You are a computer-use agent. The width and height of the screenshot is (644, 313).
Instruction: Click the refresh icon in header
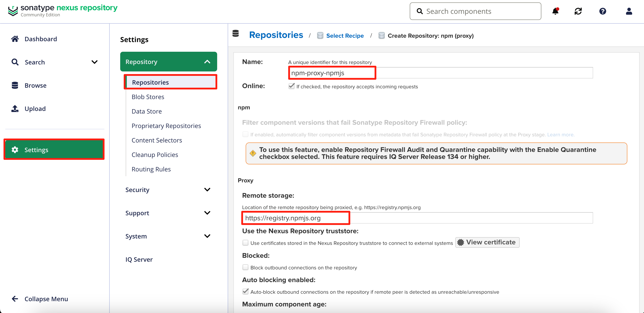point(578,11)
